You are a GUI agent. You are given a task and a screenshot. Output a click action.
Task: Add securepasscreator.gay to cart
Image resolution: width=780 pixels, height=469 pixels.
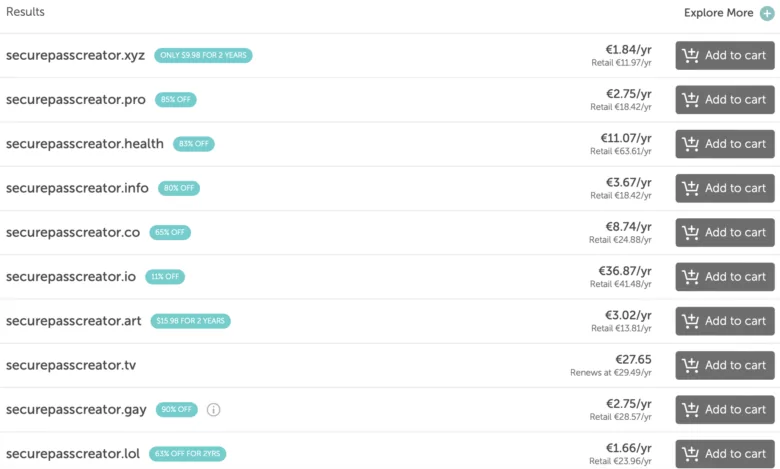pyautogui.click(x=725, y=409)
